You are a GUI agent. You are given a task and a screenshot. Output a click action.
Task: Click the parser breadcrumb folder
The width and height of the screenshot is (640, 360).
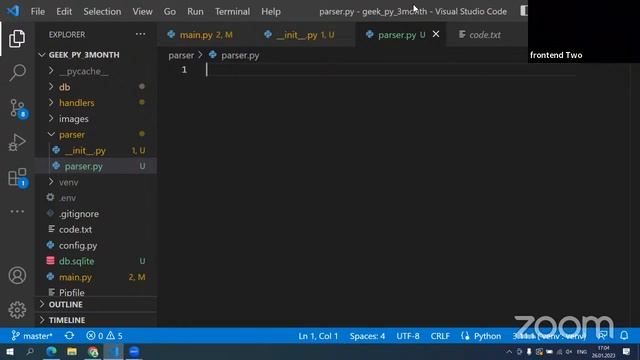coord(181,55)
